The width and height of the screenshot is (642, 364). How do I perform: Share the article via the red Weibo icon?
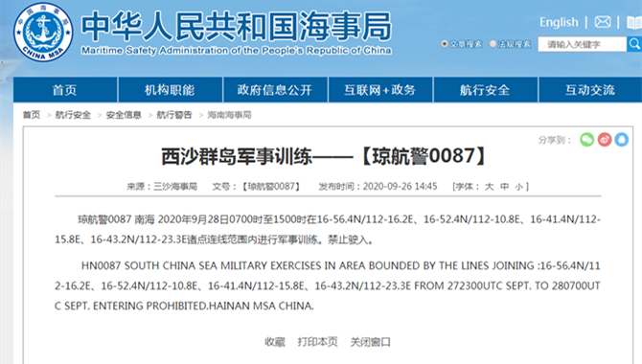point(605,140)
